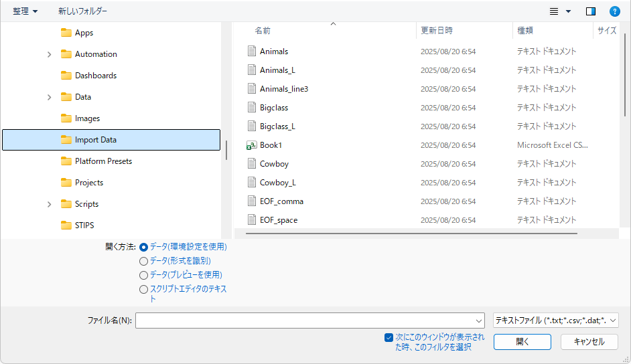This screenshot has width=631, height=364.
Task: Expand the Scripts tree node
Action: (49, 204)
